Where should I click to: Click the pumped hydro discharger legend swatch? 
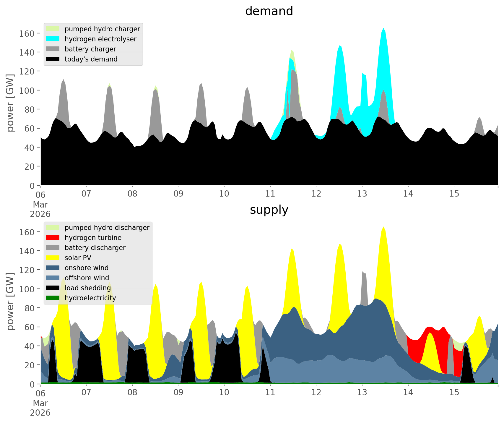click(53, 228)
